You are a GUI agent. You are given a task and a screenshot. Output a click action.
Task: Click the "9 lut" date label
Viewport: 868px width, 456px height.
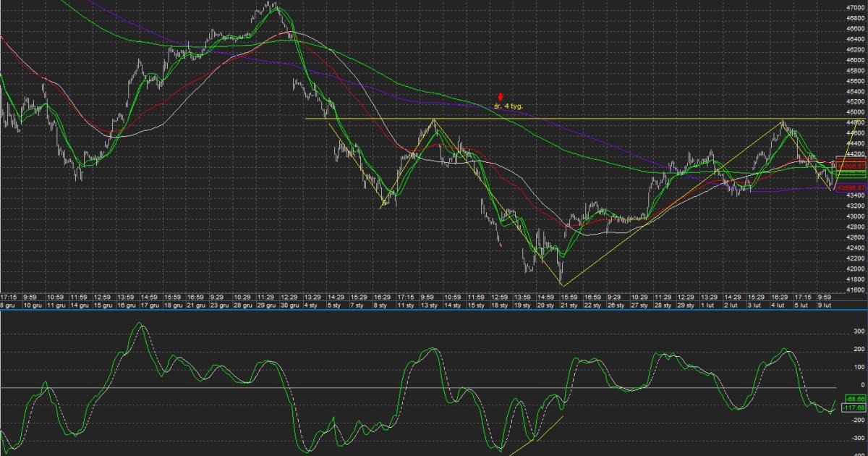(x=825, y=305)
